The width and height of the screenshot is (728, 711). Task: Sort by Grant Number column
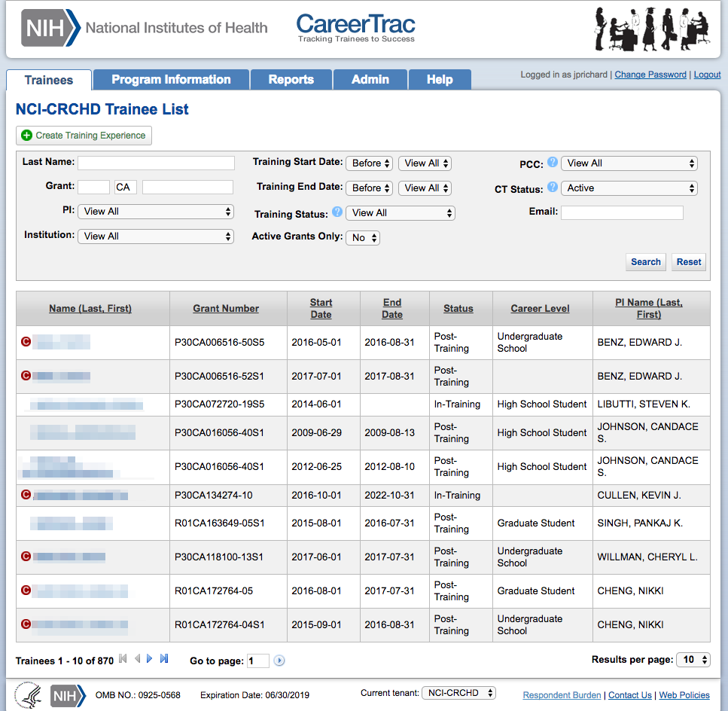coord(226,308)
